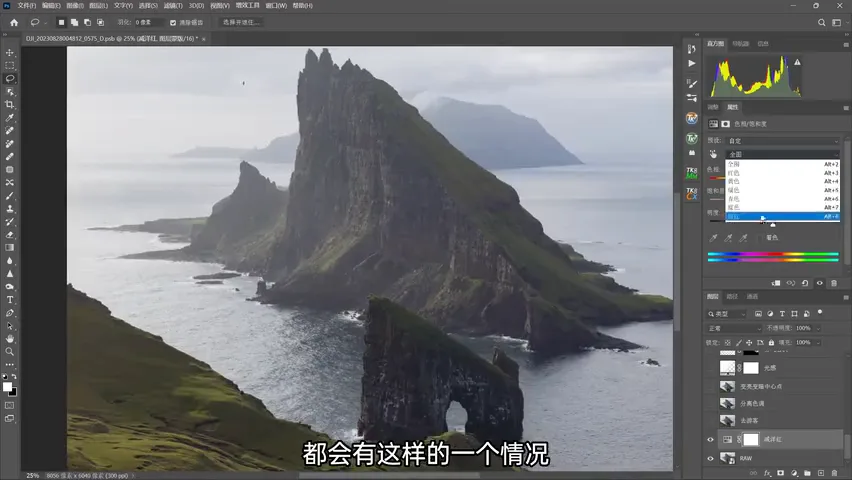
Task: Toggle lock position icon
Action: (x=749, y=343)
